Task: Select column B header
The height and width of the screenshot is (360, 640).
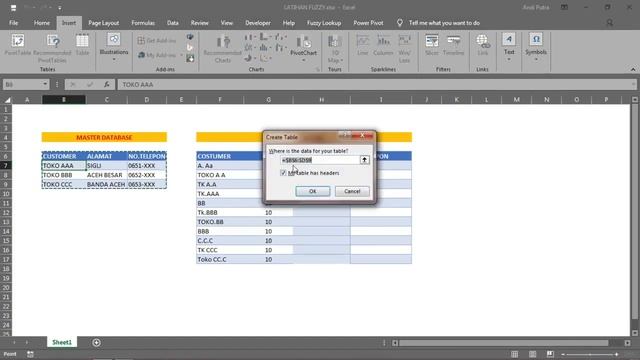Action: [x=64, y=100]
